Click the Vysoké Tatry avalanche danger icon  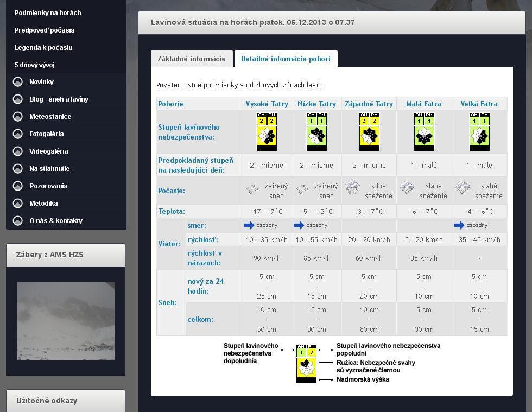pyautogui.click(x=267, y=131)
